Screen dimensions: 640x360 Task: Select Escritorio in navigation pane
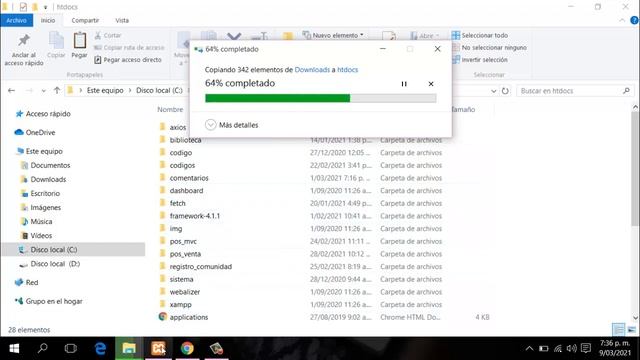click(x=45, y=193)
